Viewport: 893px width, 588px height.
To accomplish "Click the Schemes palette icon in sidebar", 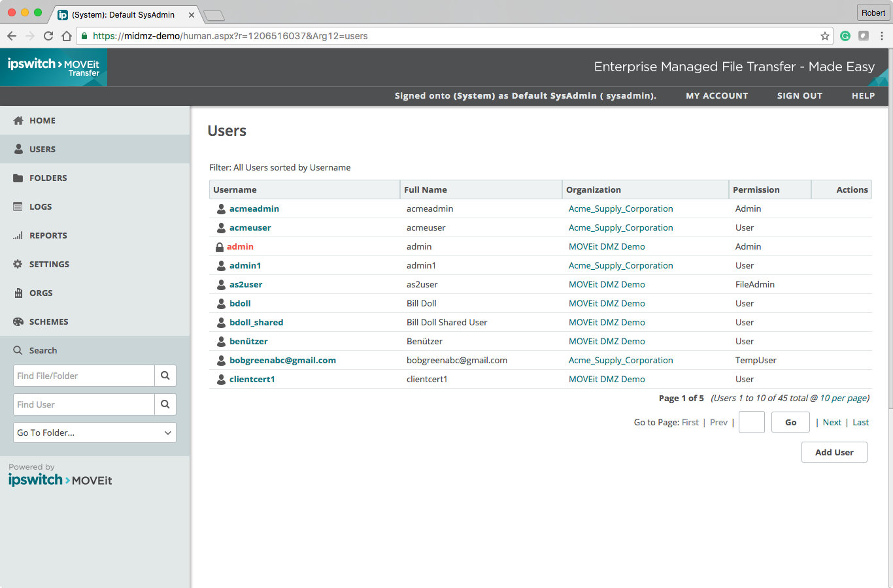I will pyautogui.click(x=18, y=321).
